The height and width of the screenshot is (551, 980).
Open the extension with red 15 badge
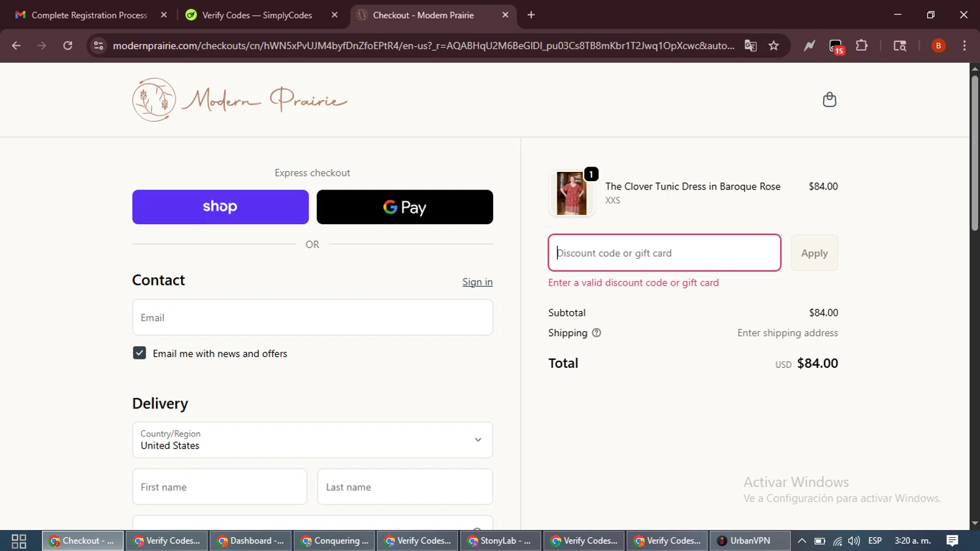pos(836,46)
